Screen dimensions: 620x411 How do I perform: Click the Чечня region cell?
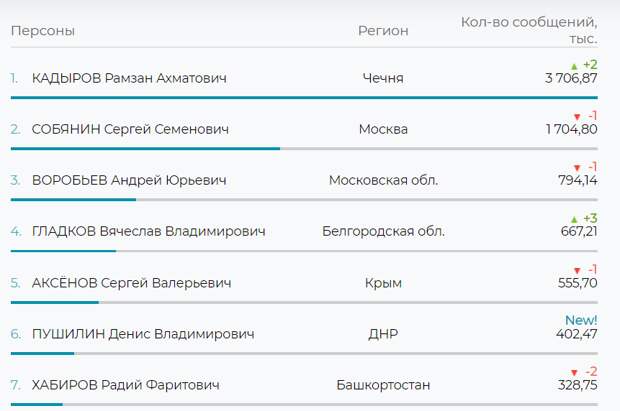(x=383, y=78)
